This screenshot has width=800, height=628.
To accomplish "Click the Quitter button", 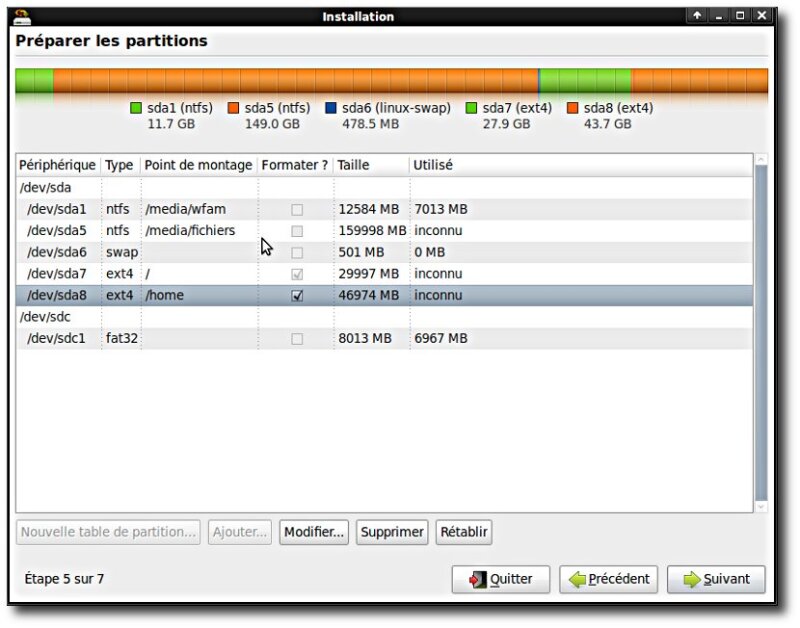I will point(501,579).
